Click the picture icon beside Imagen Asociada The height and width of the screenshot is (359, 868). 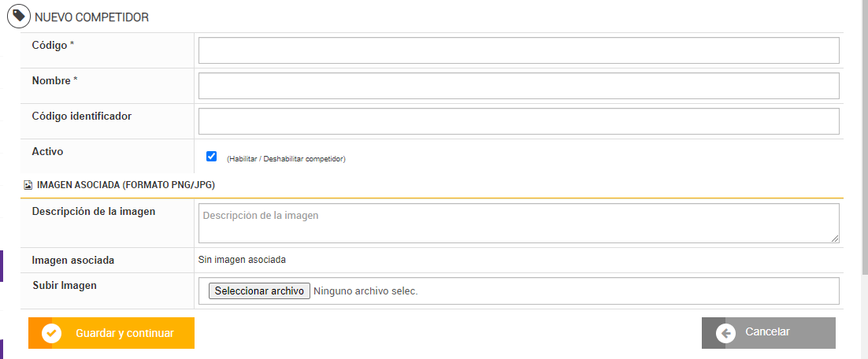[28, 185]
